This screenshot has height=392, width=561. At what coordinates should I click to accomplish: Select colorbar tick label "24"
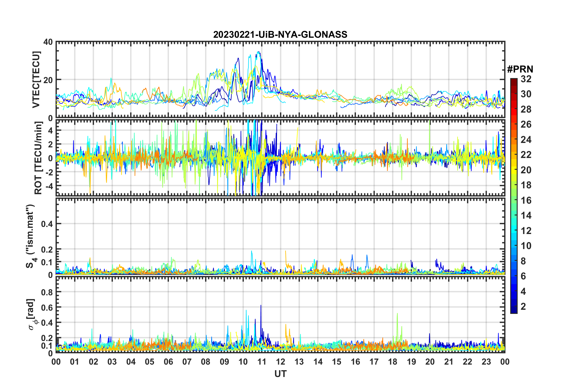click(x=526, y=139)
